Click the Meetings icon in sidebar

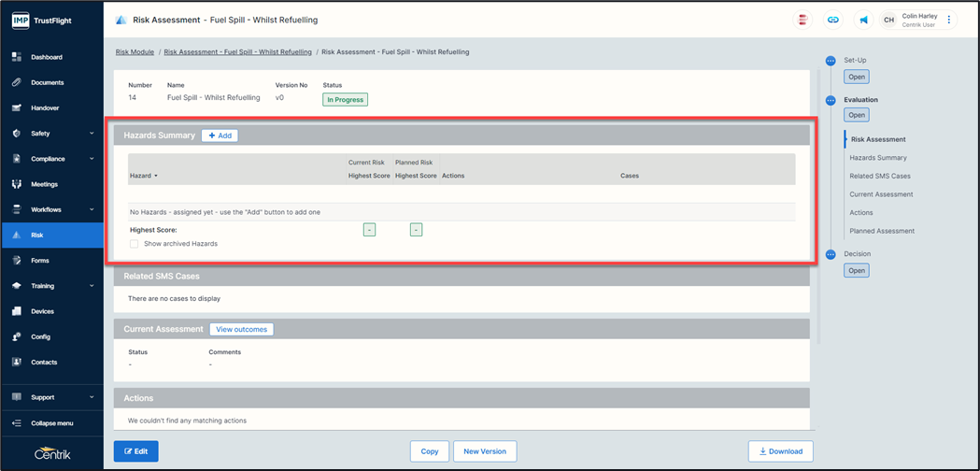(17, 184)
